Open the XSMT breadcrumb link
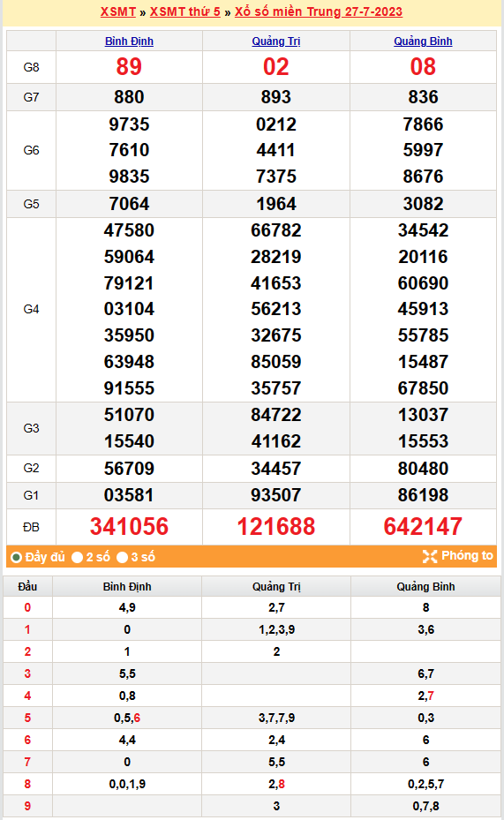The image size is (504, 820). [118, 11]
